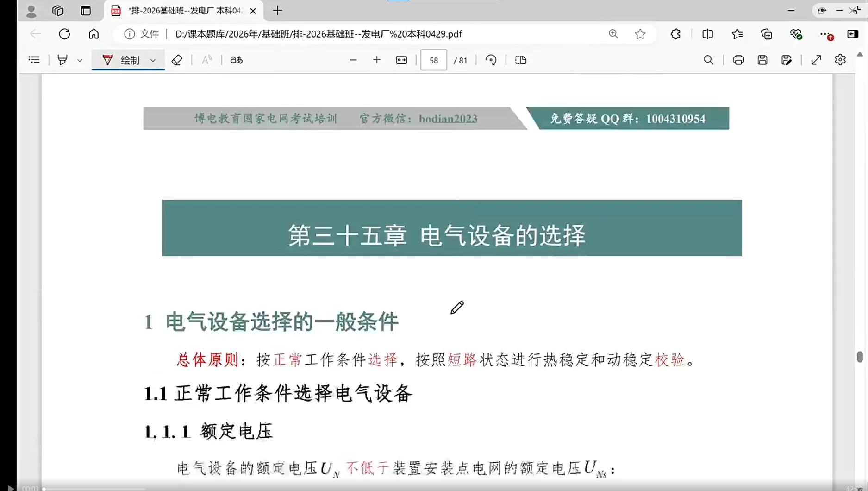Fit PDF to width
Viewport: 868px width, 491px height.
pos(401,60)
